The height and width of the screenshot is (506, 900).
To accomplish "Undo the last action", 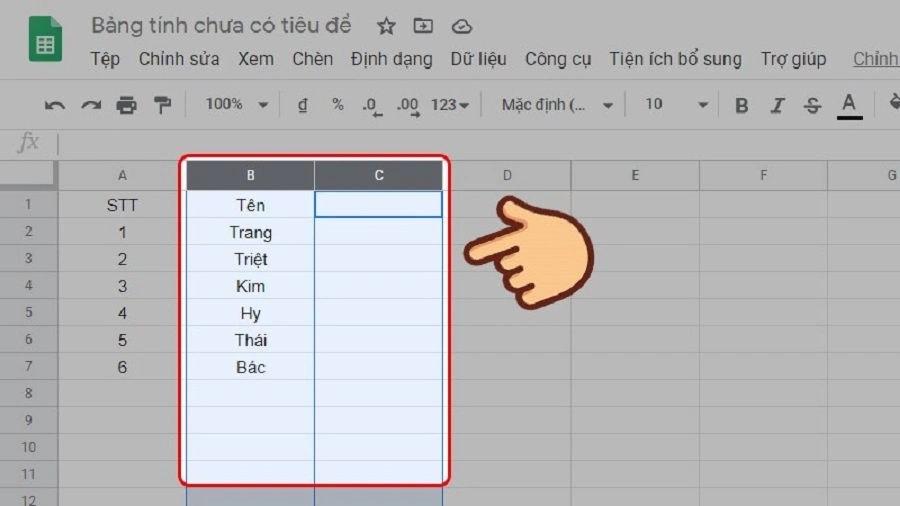I will point(55,105).
